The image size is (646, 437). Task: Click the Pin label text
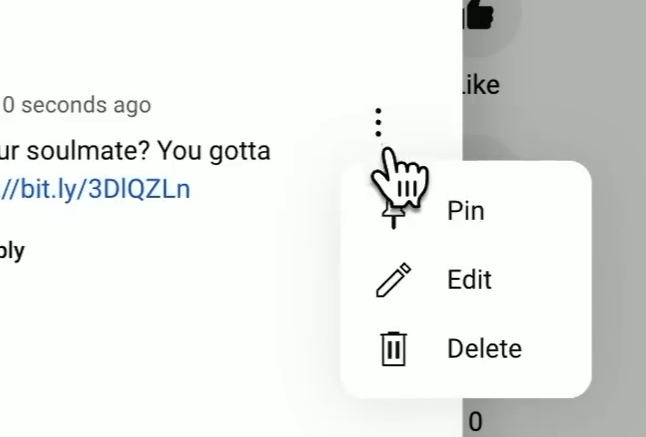coord(466,211)
